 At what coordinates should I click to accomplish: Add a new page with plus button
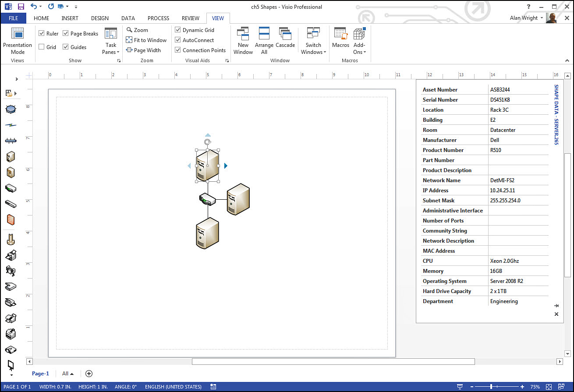[x=89, y=374]
